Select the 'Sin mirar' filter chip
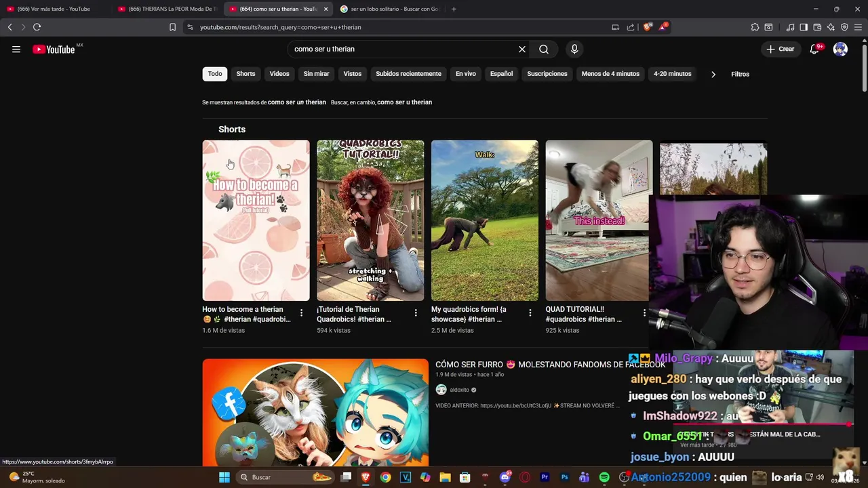 coord(316,74)
